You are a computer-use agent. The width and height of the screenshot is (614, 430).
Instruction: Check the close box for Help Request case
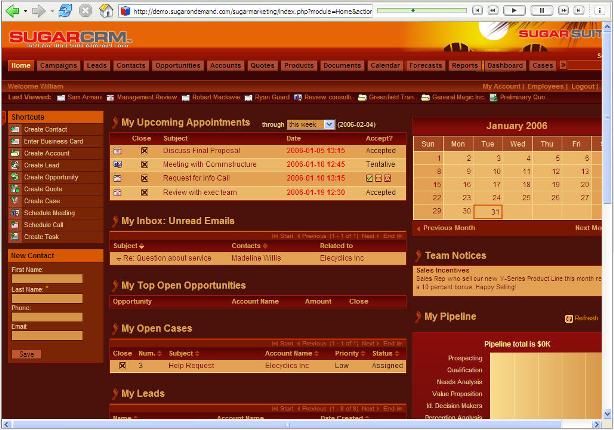[x=122, y=366]
